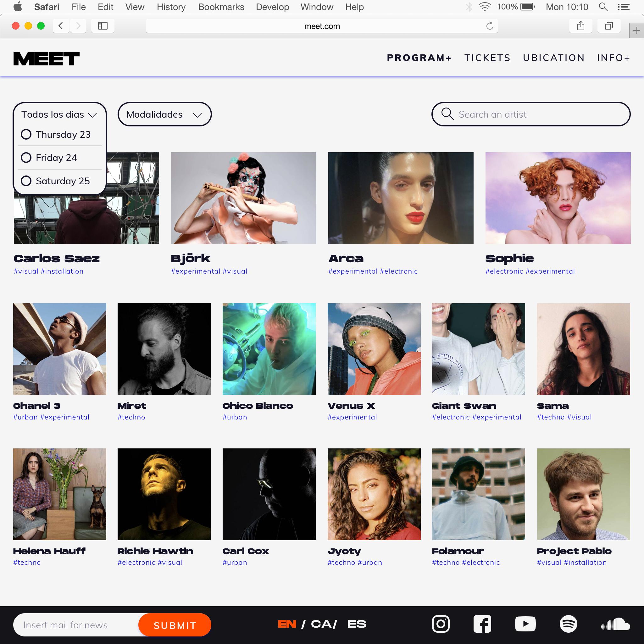Click the meet.com address bar
Image resolution: width=644 pixels, height=644 pixels.
322,26
